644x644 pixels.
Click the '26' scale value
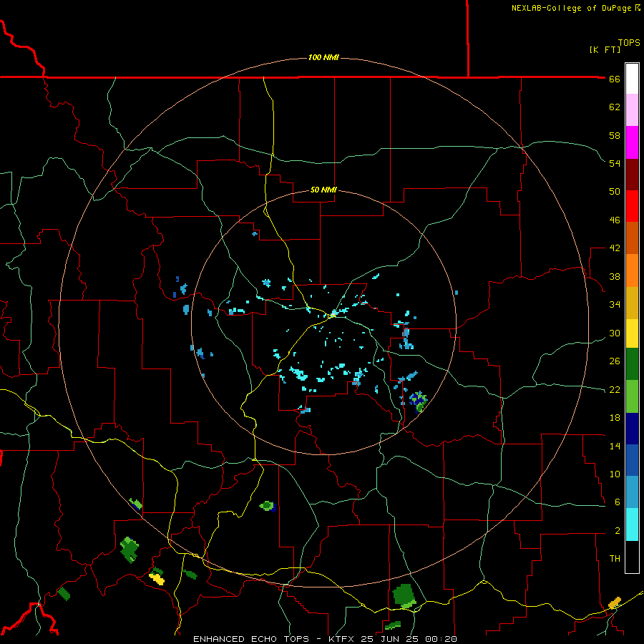pyautogui.click(x=615, y=361)
